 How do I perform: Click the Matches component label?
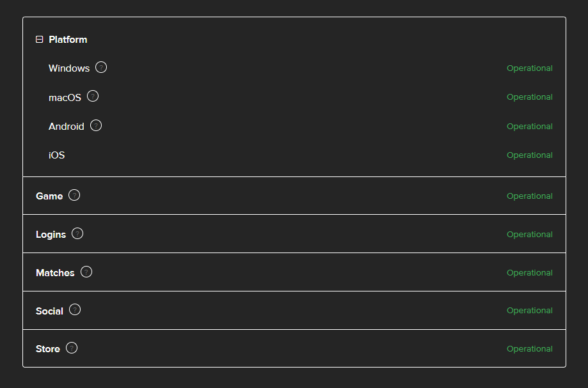(x=55, y=273)
